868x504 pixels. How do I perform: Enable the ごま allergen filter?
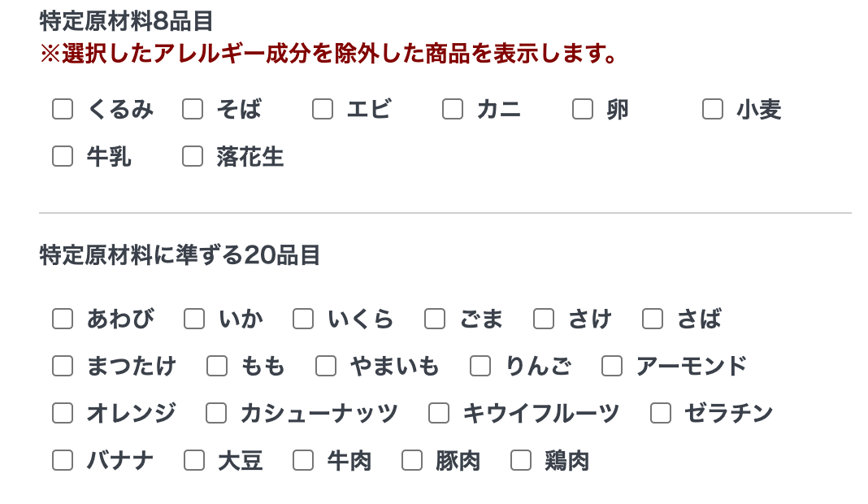coord(435,319)
